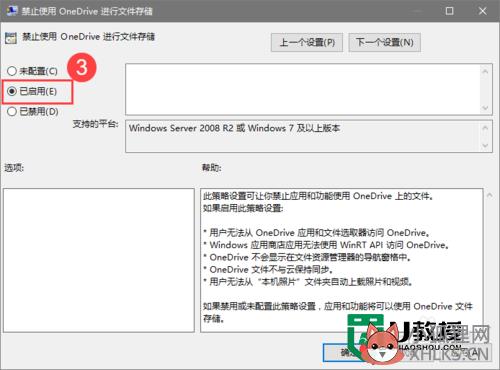Click the 选项 section label
This screenshot has height=370, width=500.
coord(14,167)
